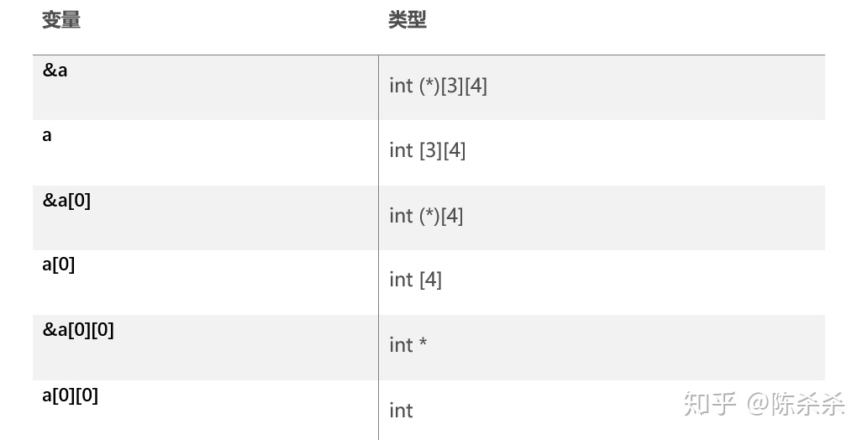868x440 pixels.
Task: Open the @陈杀杀 author watermark
Action: (796, 404)
